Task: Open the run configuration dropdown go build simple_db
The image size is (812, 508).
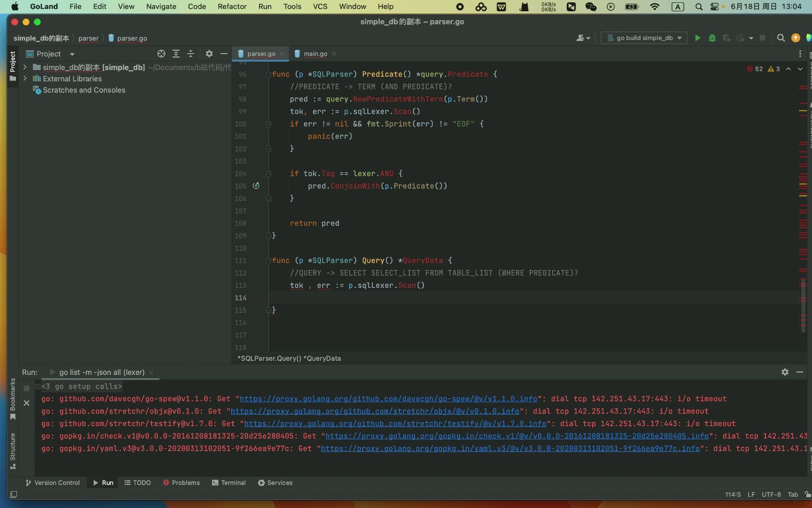Action: 644,38
